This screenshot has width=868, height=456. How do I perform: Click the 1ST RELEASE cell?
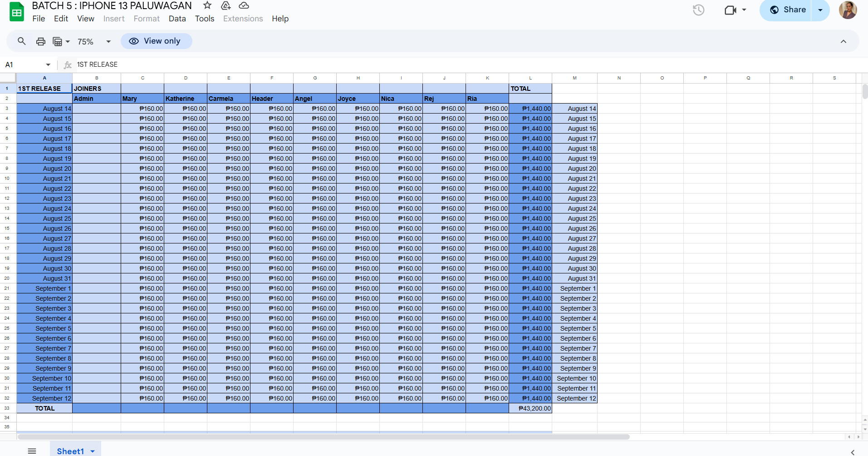click(44, 89)
